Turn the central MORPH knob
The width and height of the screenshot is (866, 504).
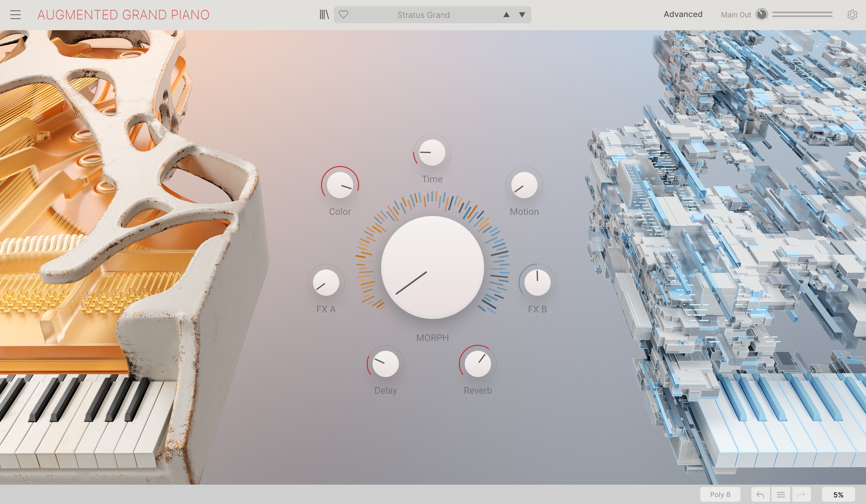432,267
